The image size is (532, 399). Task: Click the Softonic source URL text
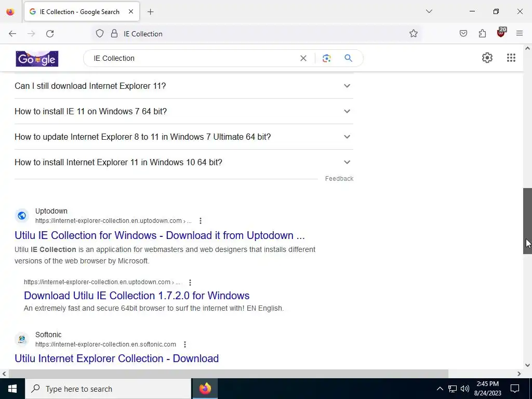(x=105, y=344)
